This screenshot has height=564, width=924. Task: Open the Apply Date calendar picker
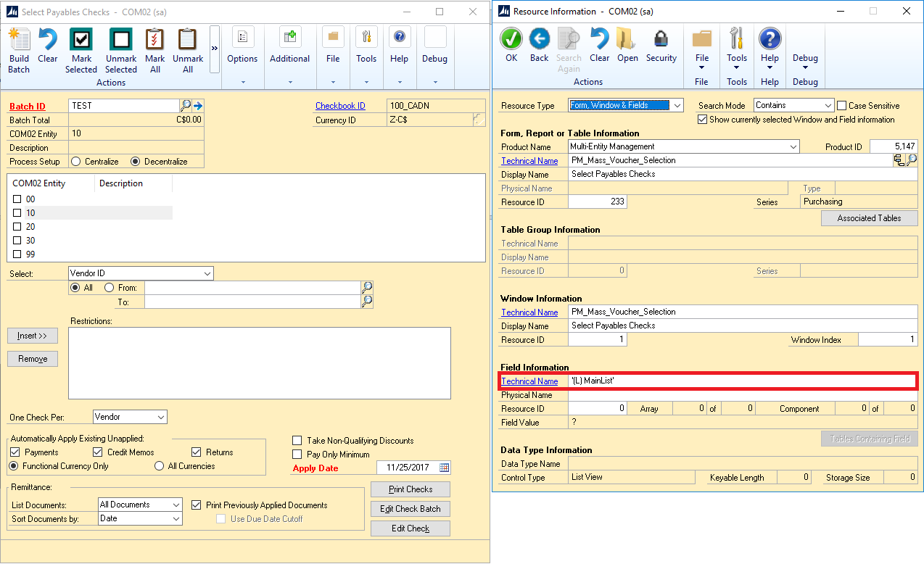pyautogui.click(x=445, y=468)
